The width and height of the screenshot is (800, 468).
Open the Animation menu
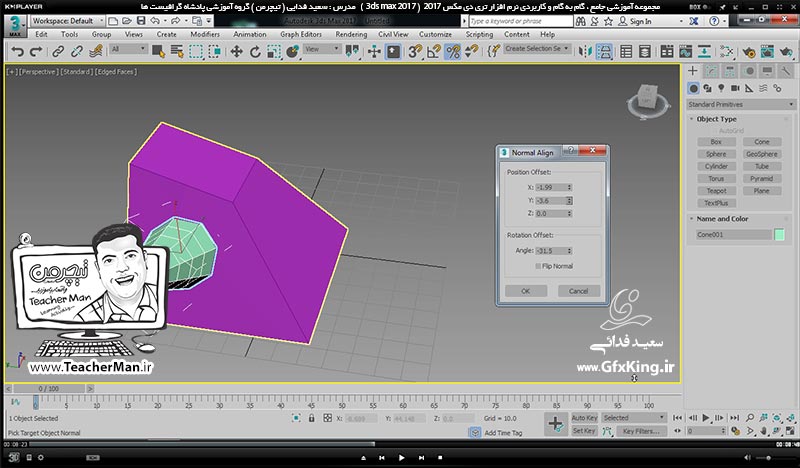pyautogui.click(x=249, y=34)
